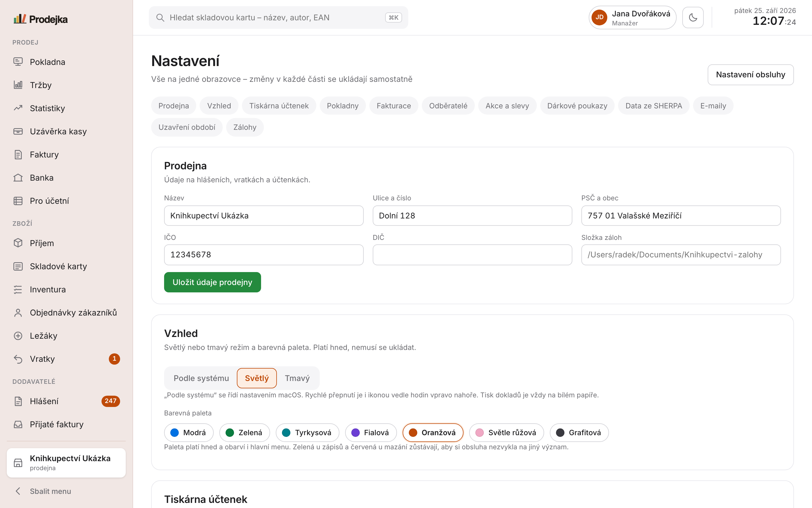This screenshot has height=508, width=812.
Task: Open Hlášení via its document icon
Action: tap(18, 401)
